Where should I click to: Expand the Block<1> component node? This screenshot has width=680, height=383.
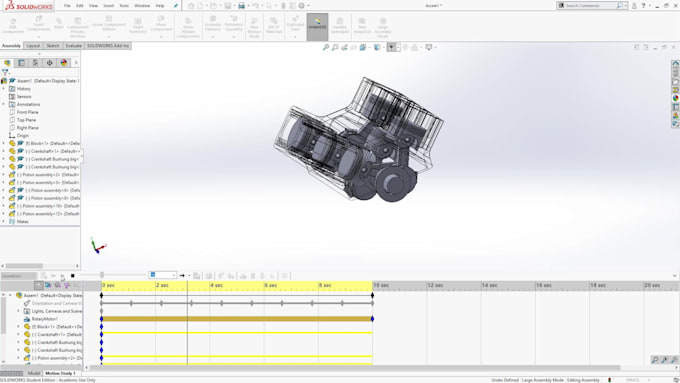3,143
